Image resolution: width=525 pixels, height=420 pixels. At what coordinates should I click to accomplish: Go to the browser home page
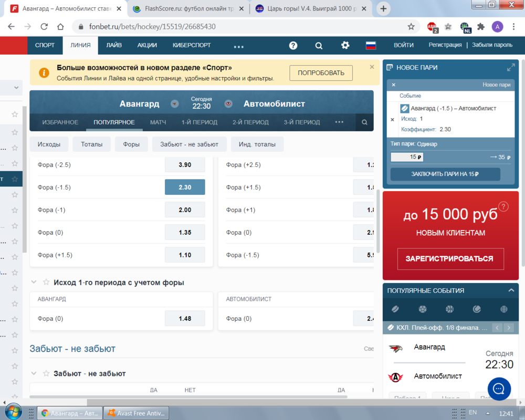coord(60,26)
